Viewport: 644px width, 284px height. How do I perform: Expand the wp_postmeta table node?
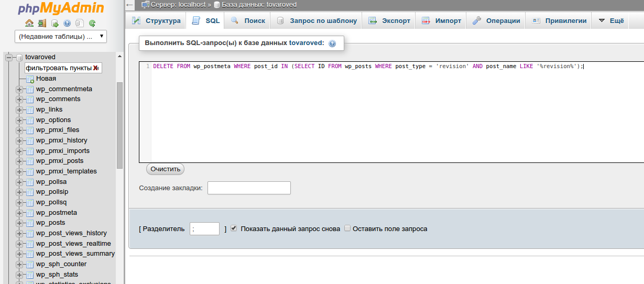[x=19, y=213]
